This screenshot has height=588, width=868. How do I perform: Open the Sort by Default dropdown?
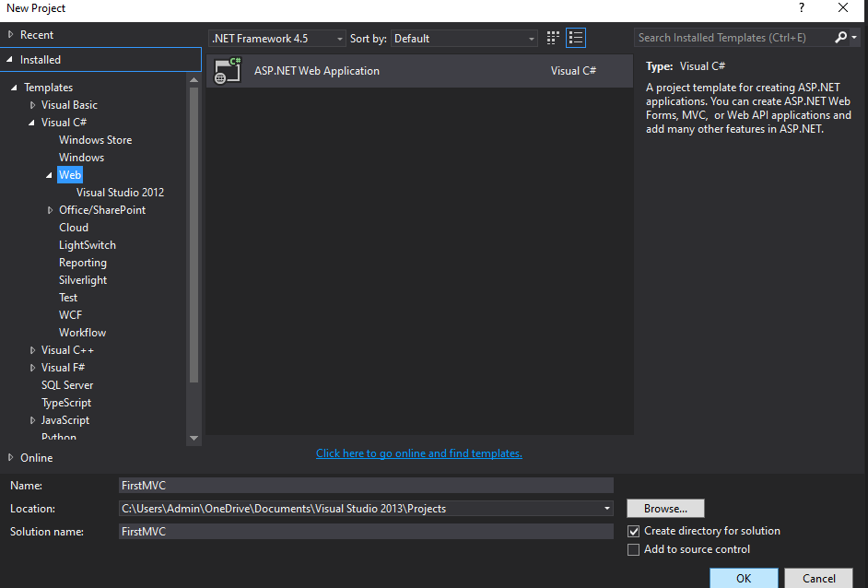coord(463,38)
